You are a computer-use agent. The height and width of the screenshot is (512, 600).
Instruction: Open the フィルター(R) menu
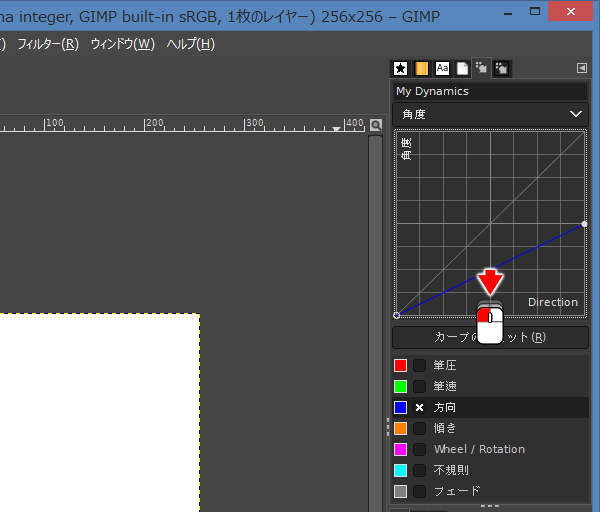47,45
